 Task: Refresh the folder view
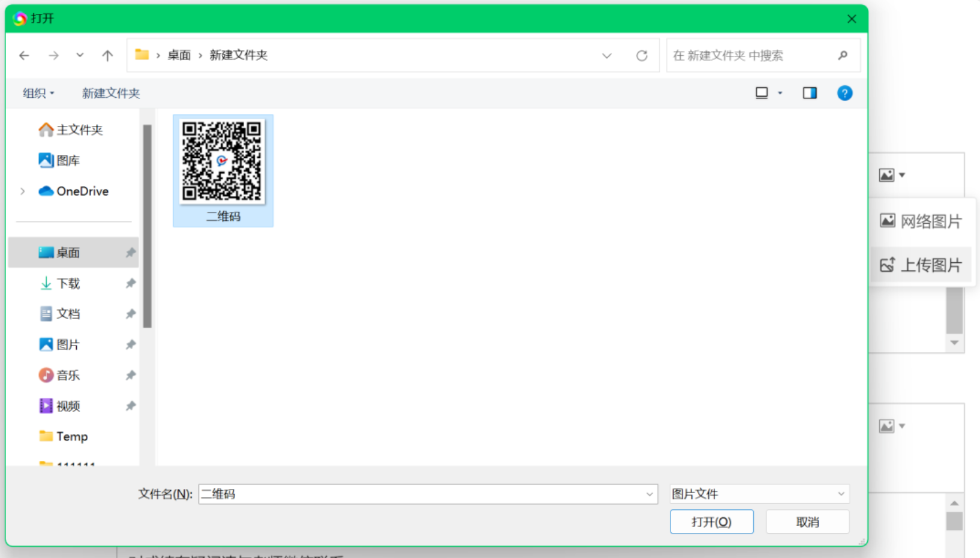pyautogui.click(x=642, y=55)
